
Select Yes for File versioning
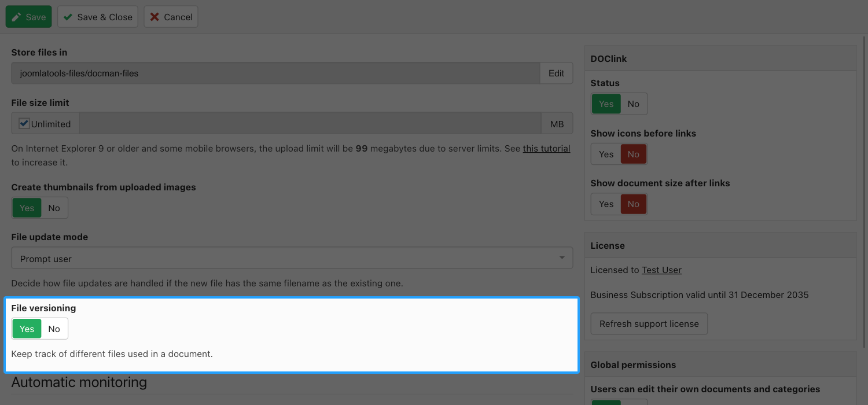tap(27, 329)
